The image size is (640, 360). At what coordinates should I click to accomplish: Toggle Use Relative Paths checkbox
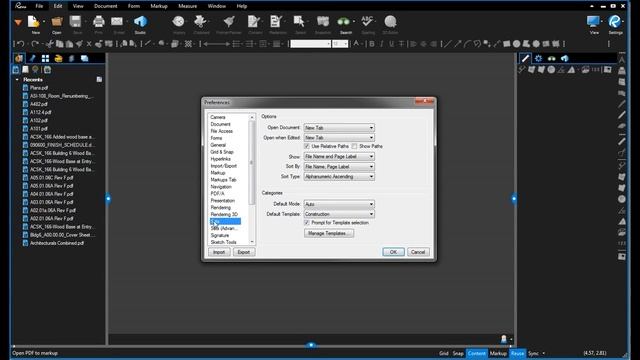[x=307, y=146]
